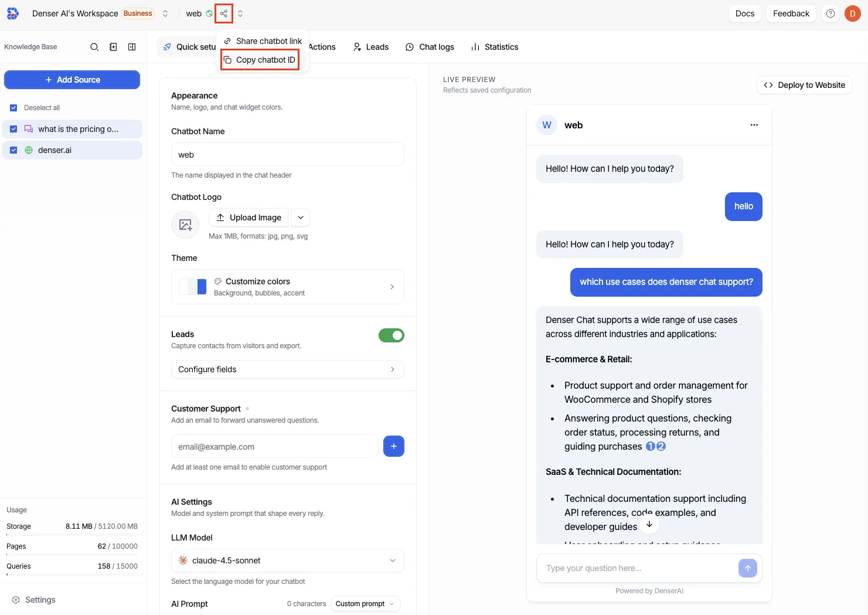Search the knowledge base with magnifier icon

coord(94,47)
